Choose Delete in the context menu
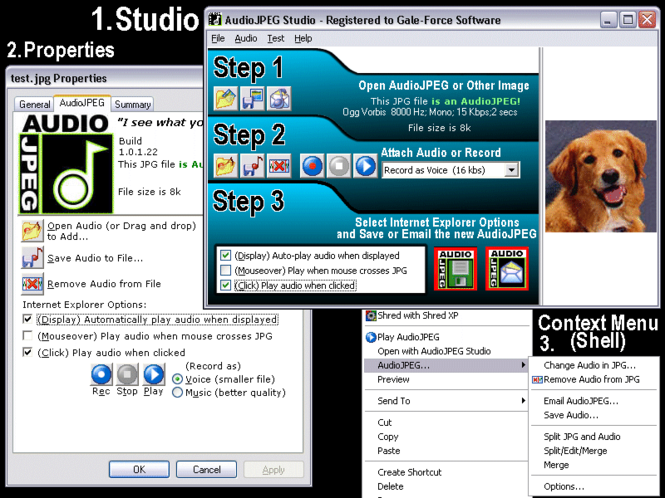Image resolution: width=665 pixels, height=498 pixels. click(x=446, y=487)
